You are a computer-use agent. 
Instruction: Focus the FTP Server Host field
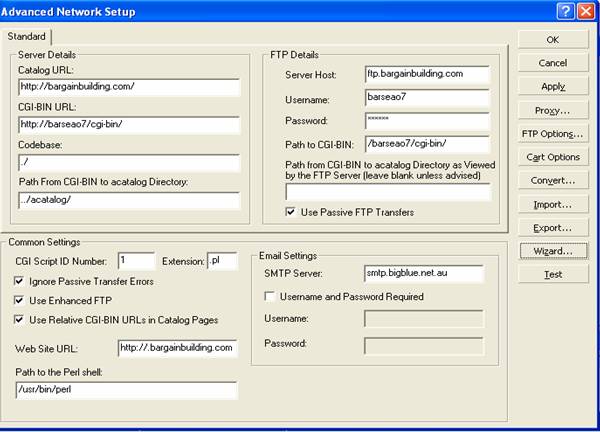point(427,74)
